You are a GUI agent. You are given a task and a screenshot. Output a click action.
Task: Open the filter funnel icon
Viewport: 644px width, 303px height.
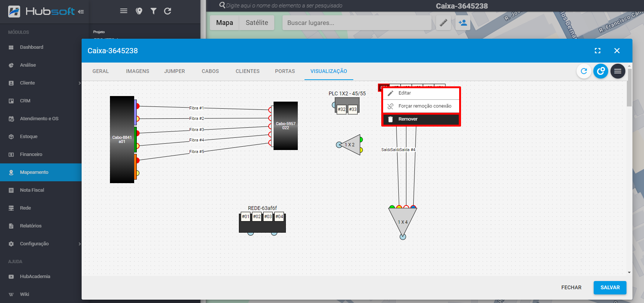[154, 11]
